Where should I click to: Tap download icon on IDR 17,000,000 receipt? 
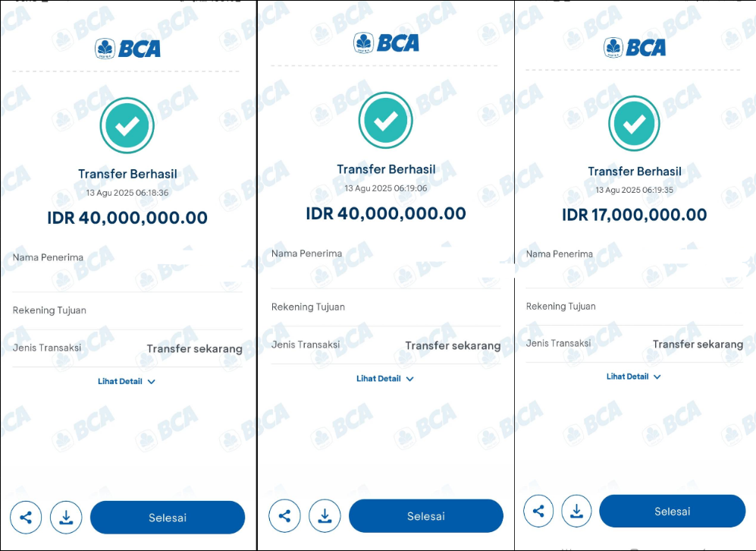(x=576, y=511)
